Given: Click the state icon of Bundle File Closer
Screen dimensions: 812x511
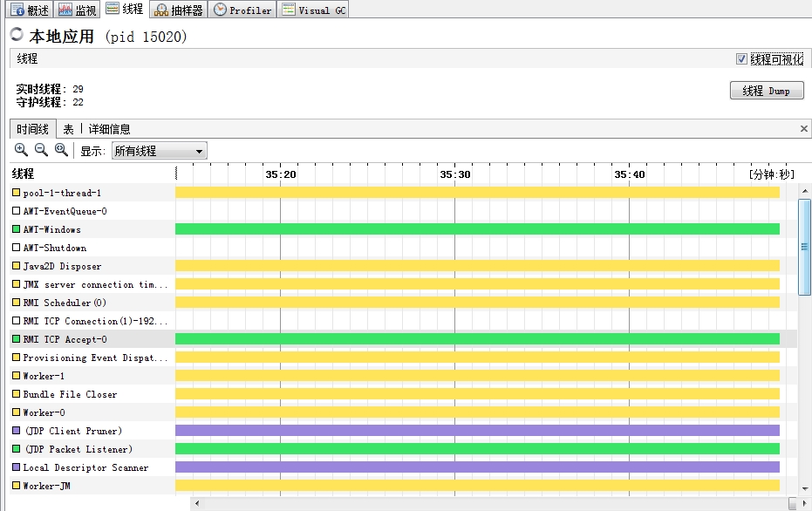Looking at the screenshot, I should pos(16,394).
